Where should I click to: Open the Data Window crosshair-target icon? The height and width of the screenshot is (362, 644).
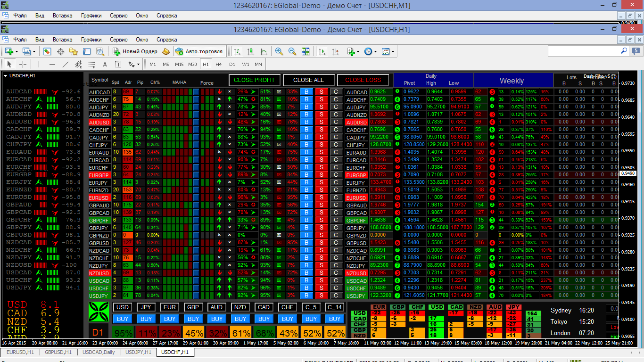click(x=60, y=51)
